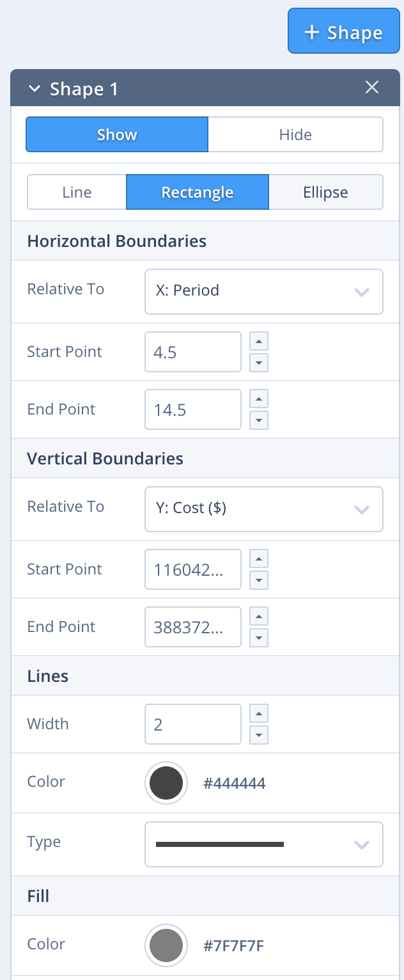Switch shape type to Ellipse
Screen dimensions: 404x980
325,192
